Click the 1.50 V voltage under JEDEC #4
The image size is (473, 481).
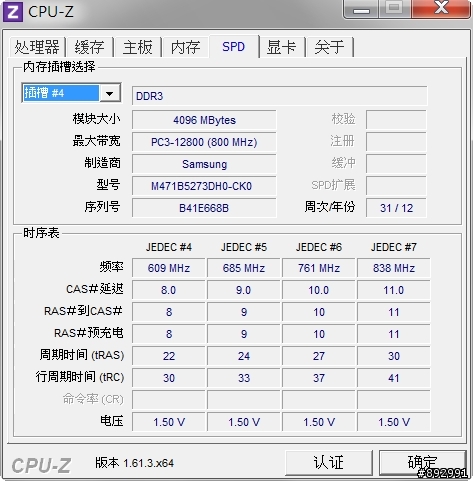tap(169, 422)
